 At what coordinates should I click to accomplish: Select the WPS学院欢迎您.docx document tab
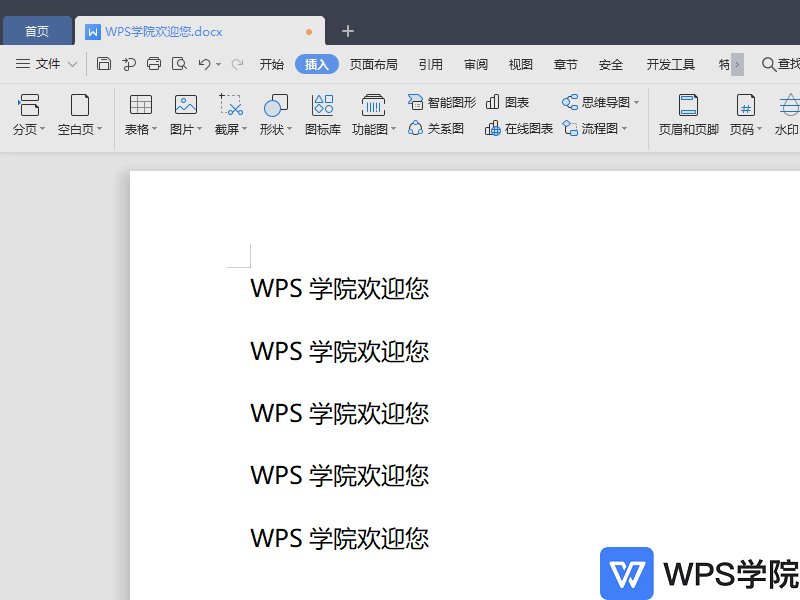[x=200, y=31]
